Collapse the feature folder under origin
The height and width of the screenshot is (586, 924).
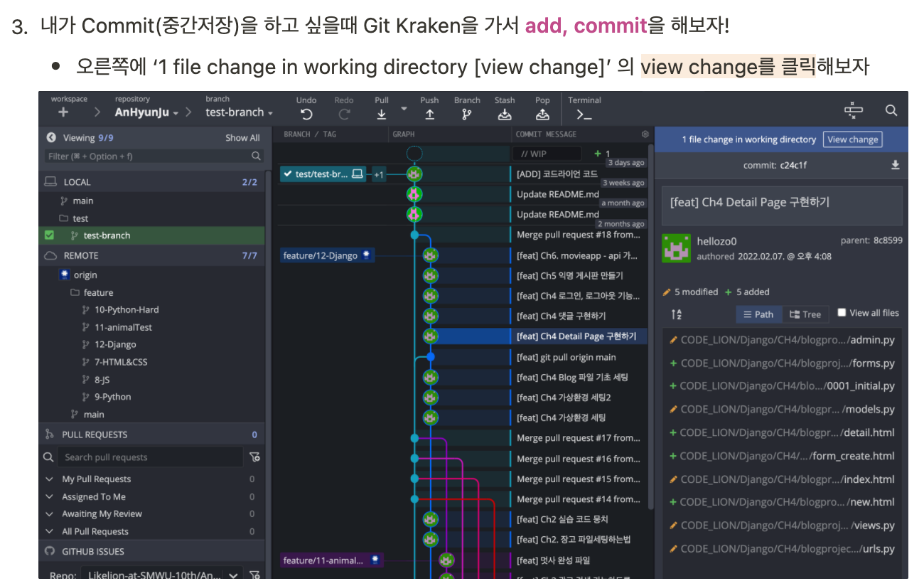(x=92, y=292)
